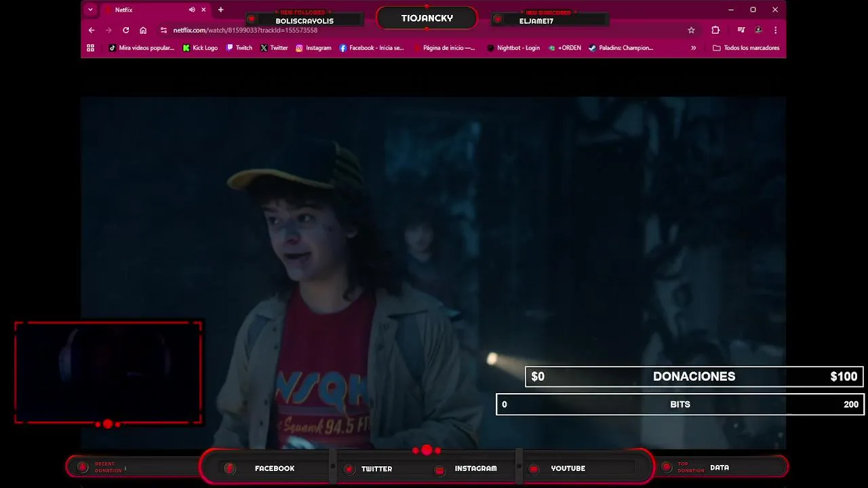The height and width of the screenshot is (488, 868).
Task: Go back to the previous page
Action: click(x=92, y=30)
